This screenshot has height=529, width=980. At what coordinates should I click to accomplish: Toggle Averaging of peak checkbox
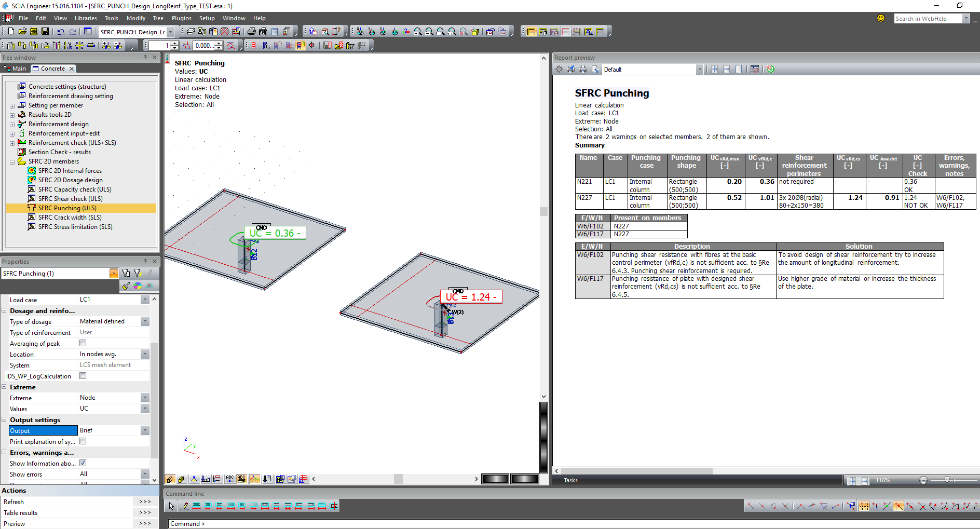tap(83, 343)
